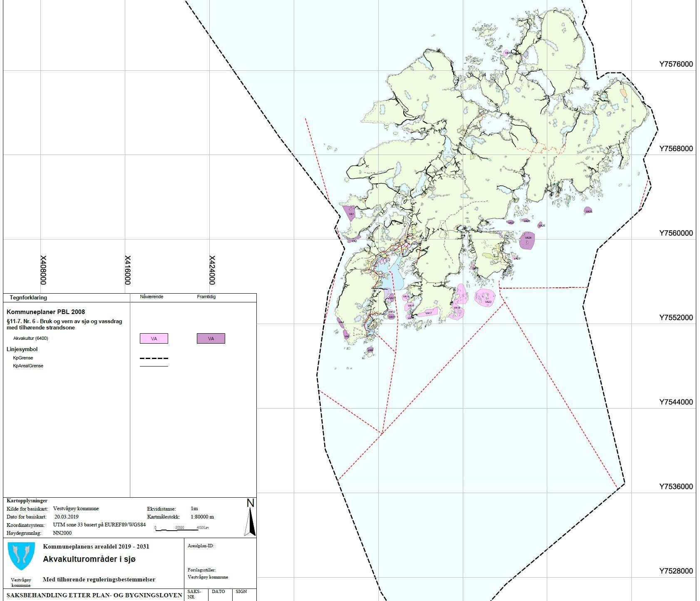This screenshot has height=601, width=700.
Task: Click the VA31 aquaculture marker
Action: click(588, 211)
